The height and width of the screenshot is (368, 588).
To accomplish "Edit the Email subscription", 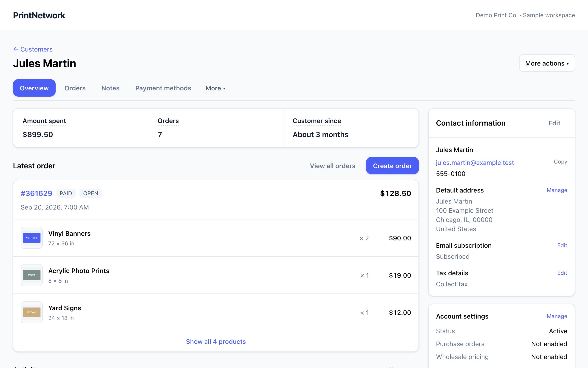I will (x=562, y=245).
